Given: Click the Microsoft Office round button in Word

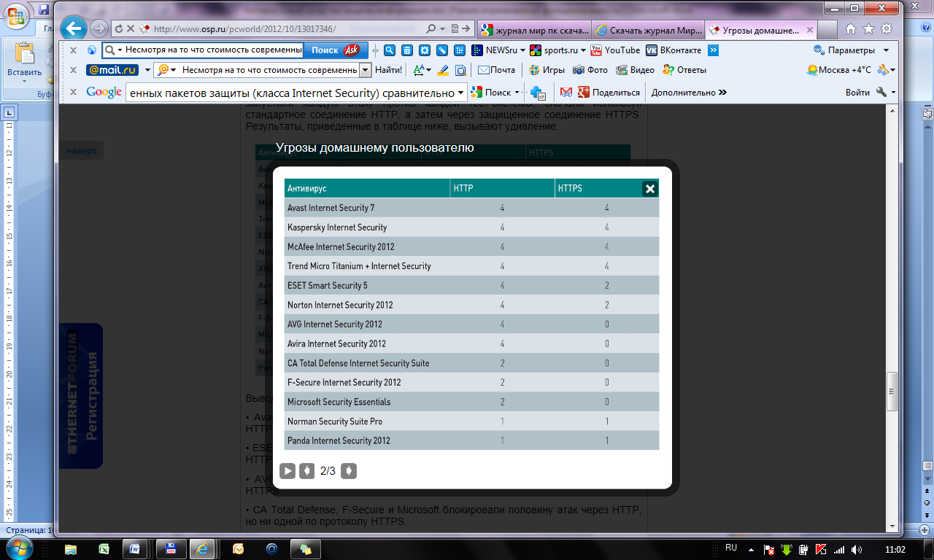Looking at the screenshot, I should 15,15.
